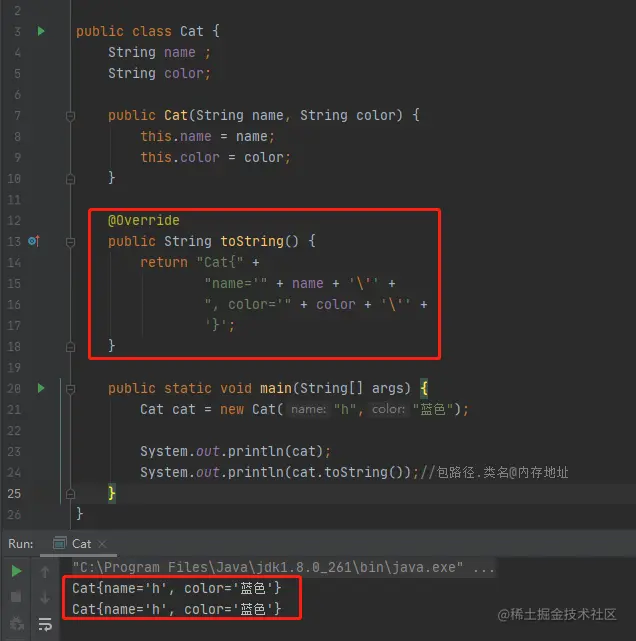
Task: Click the @Override annotation
Action: tap(143, 220)
